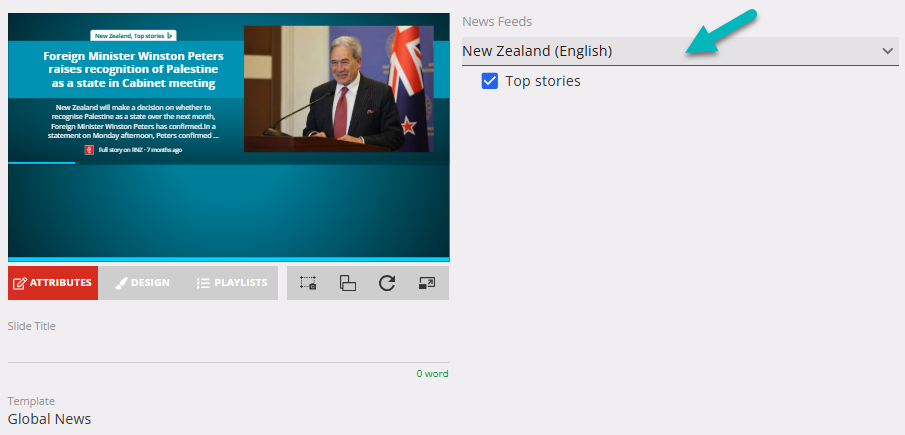
Task: Click the screenshot capture region icon
Action: [308, 283]
